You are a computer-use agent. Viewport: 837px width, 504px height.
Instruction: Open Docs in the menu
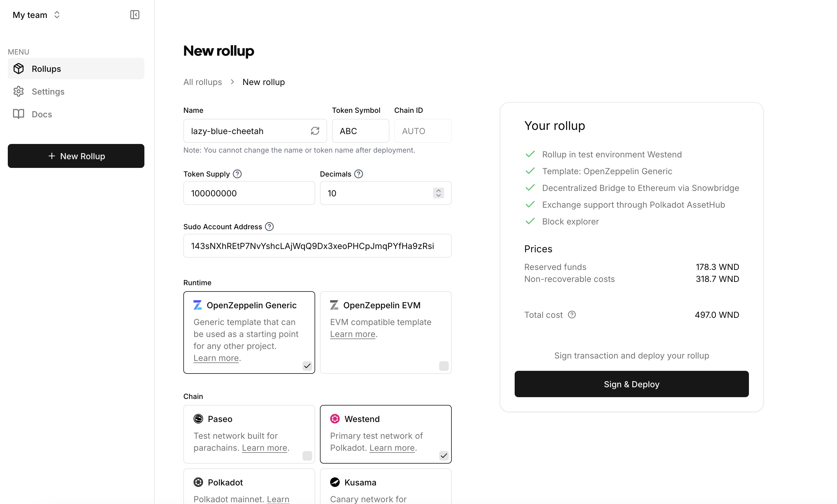coord(76,114)
